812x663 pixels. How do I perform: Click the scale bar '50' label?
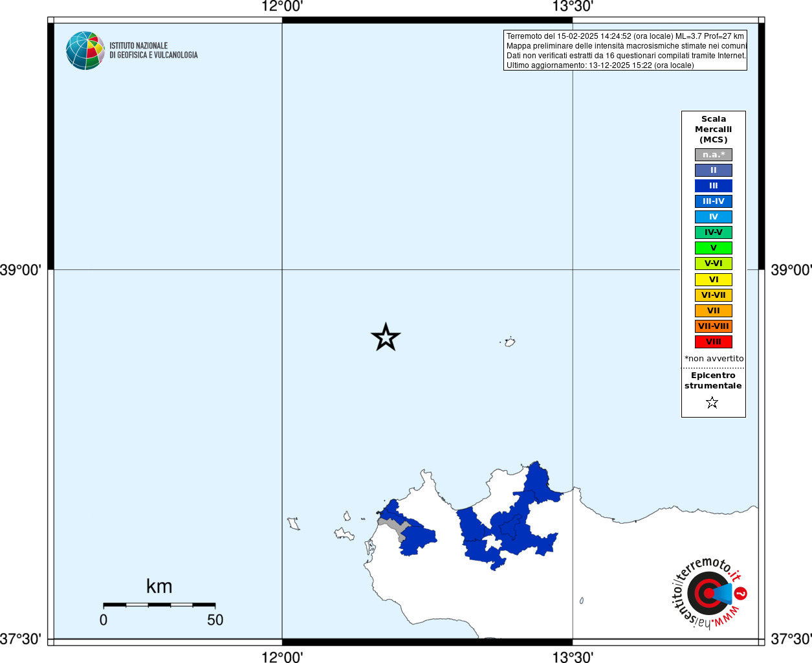[215, 620]
